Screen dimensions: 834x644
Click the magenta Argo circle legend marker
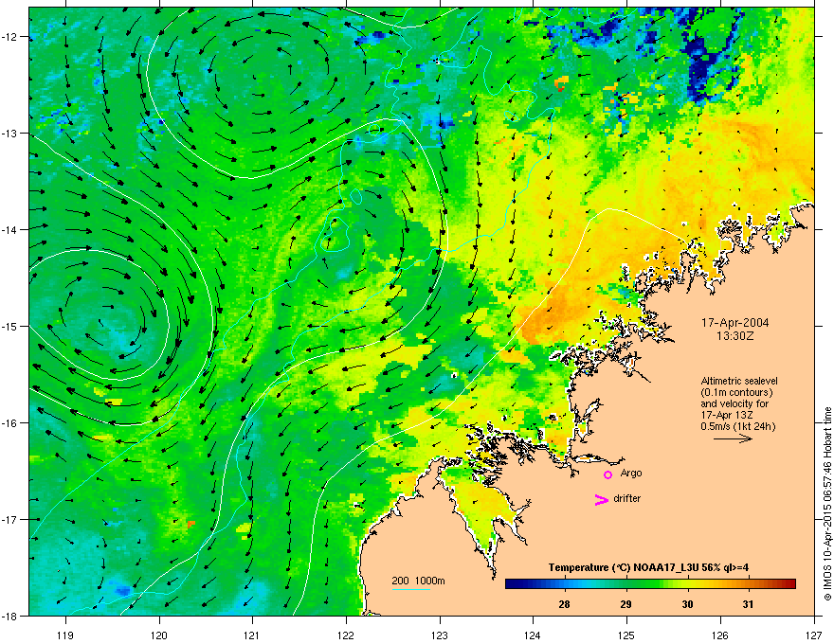coord(607,474)
